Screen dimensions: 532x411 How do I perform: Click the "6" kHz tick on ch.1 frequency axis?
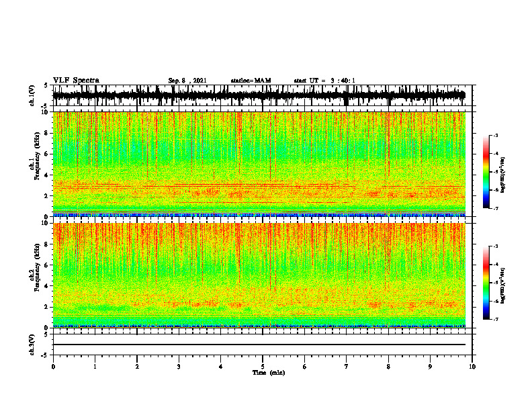click(x=47, y=154)
